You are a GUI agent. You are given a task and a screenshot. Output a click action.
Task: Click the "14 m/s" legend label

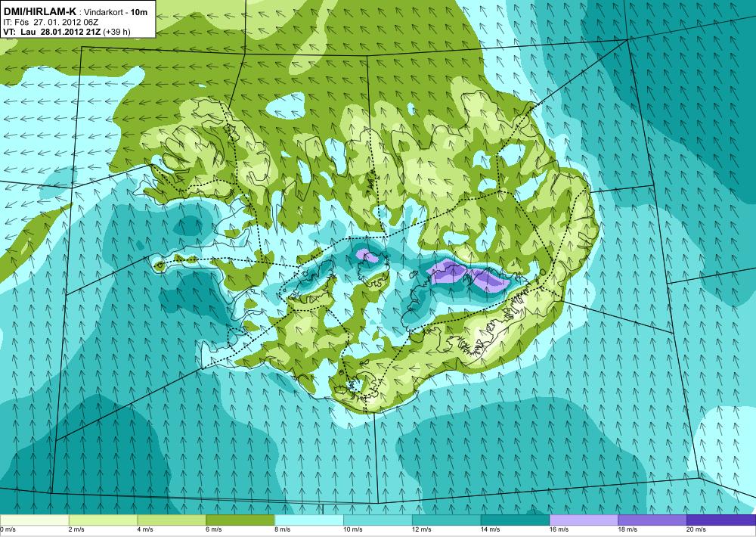coord(491,529)
